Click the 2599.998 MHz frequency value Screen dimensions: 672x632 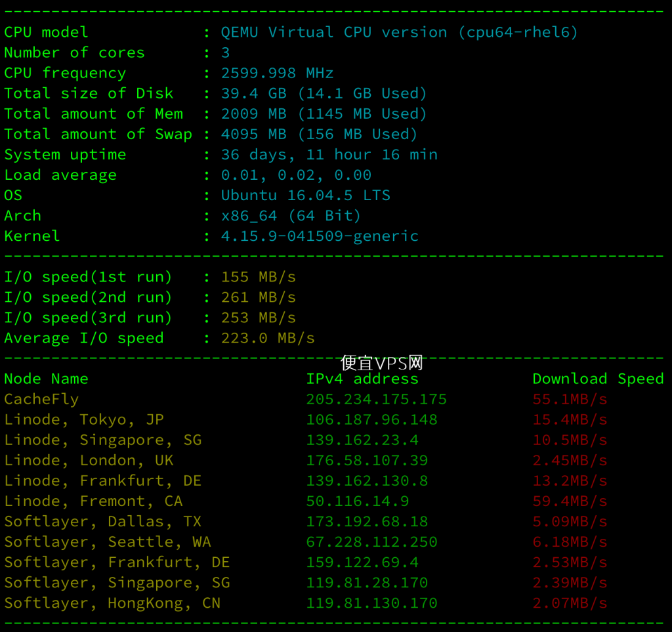click(278, 74)
